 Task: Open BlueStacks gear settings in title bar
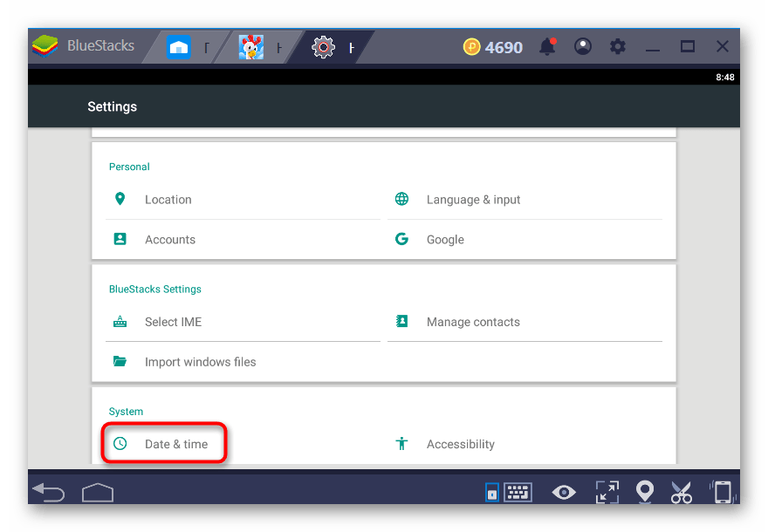coord(618,47)
